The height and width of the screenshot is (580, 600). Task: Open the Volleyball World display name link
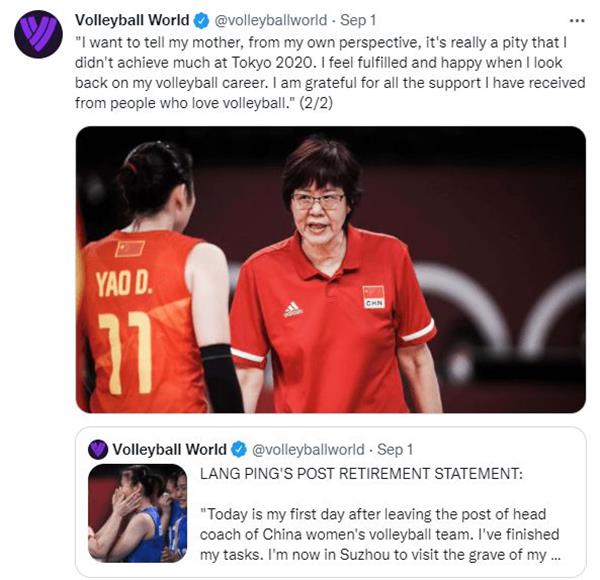[x=132, y=20]
